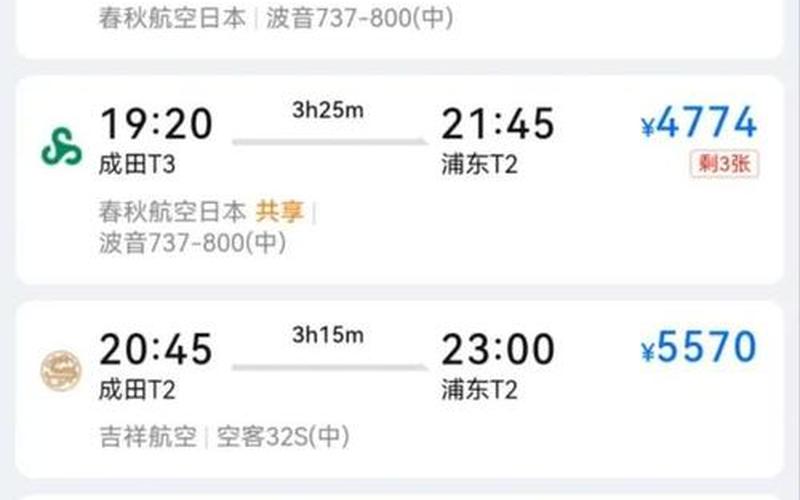
Task: Tap the 3h15m flight duration
Action: 328,335
